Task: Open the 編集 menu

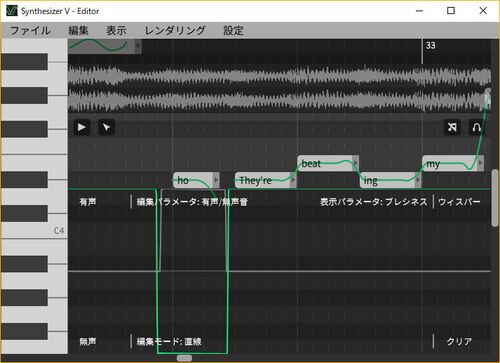Action: pyautogui.click(x=78, y=31)
